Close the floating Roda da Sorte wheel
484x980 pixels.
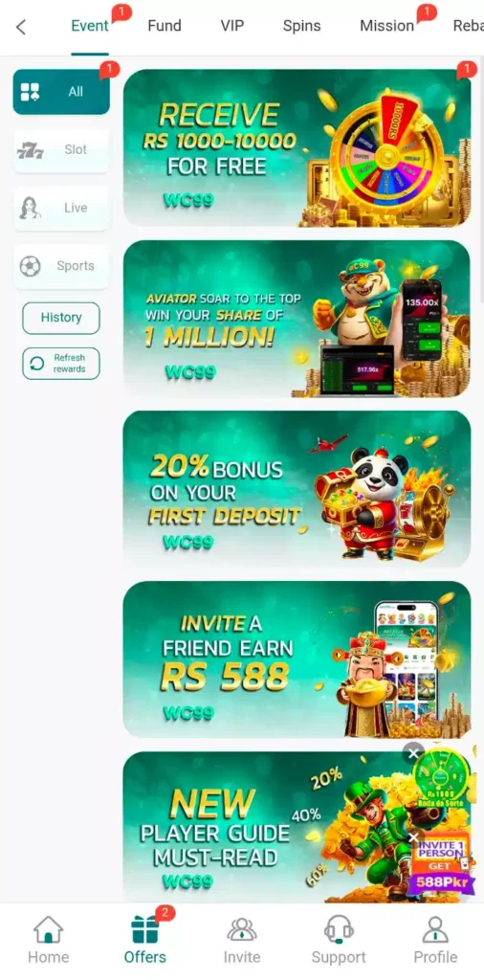413,754
